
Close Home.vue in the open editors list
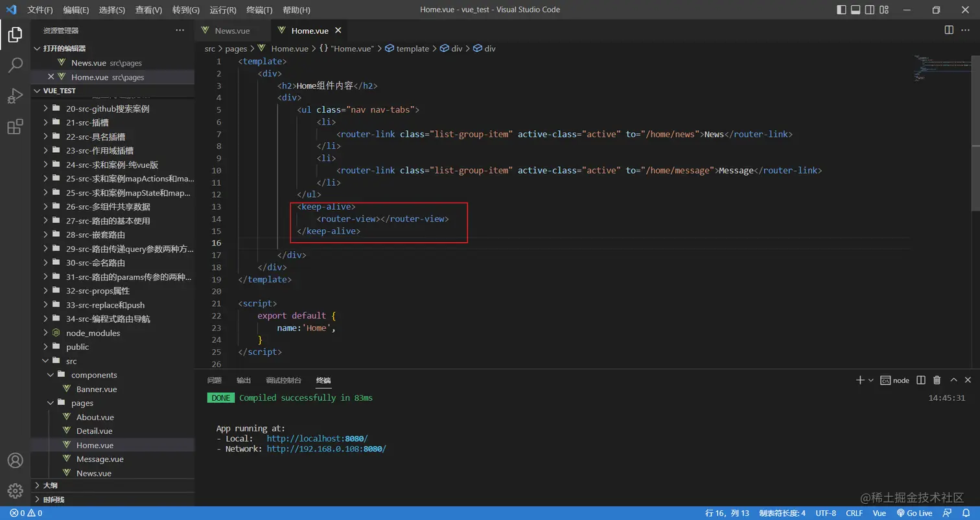coord(51,77)
